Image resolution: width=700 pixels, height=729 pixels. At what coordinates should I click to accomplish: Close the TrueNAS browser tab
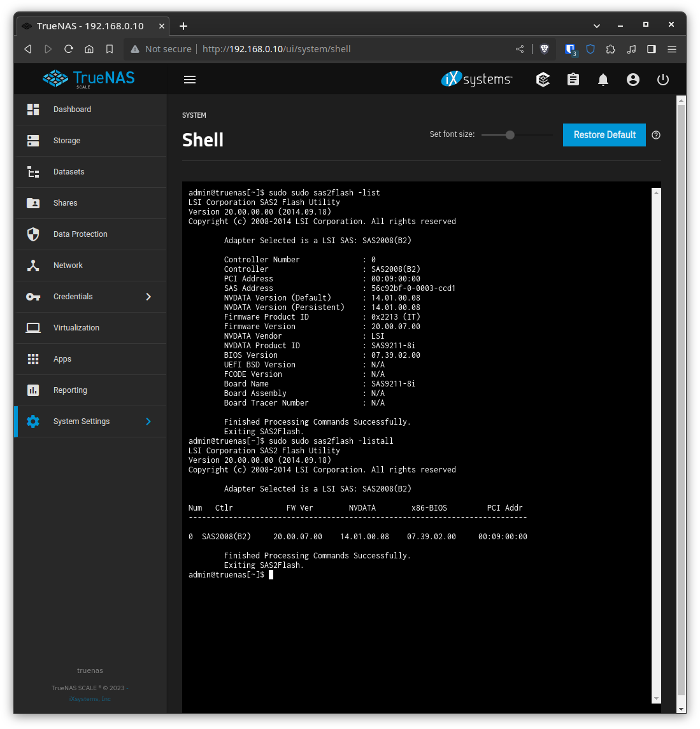click(161, 26)
